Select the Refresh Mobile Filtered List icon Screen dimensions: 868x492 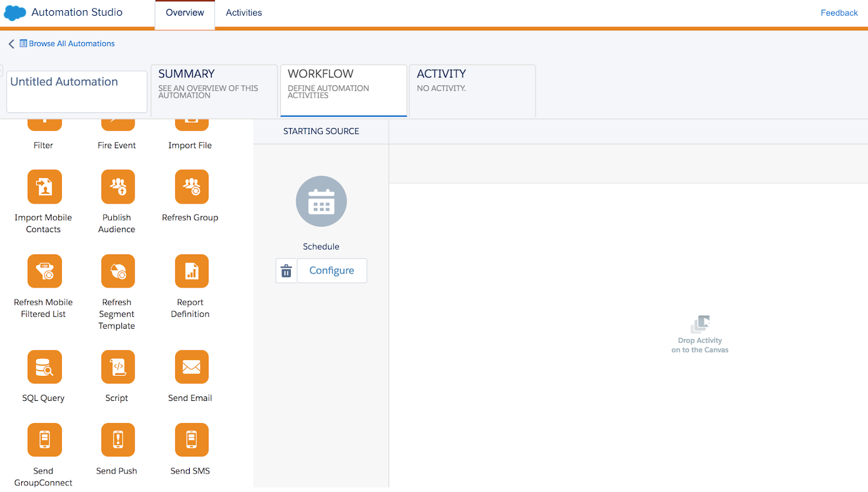tap(44, 271)
